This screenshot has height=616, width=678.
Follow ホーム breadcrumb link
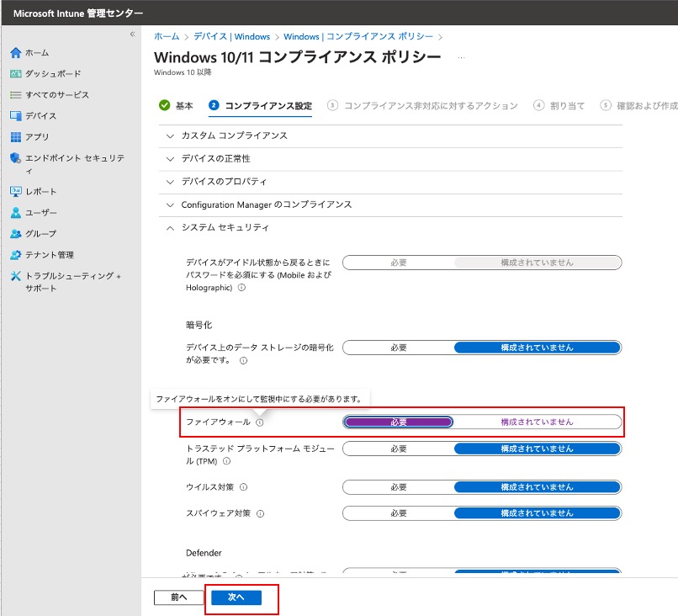pos(167,36)
